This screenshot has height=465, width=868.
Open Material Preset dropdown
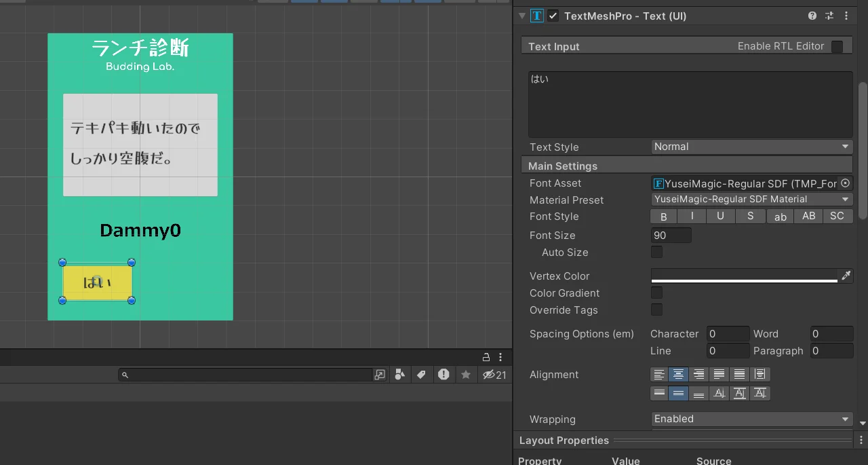751,200
